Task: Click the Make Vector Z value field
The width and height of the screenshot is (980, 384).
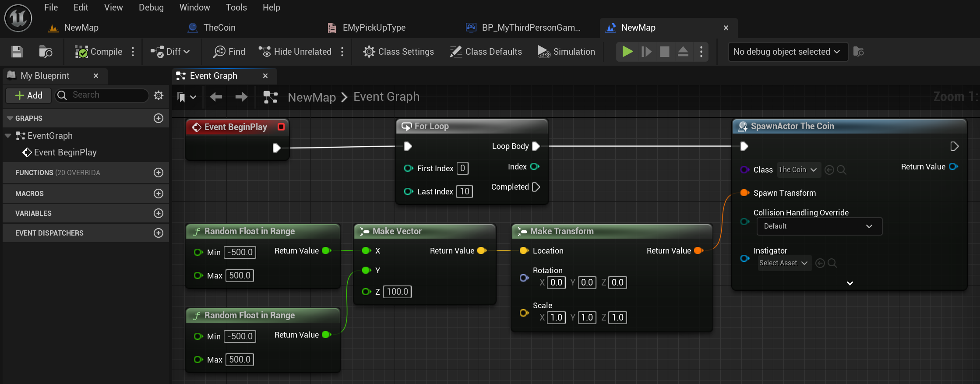Action: pos(397,292)
